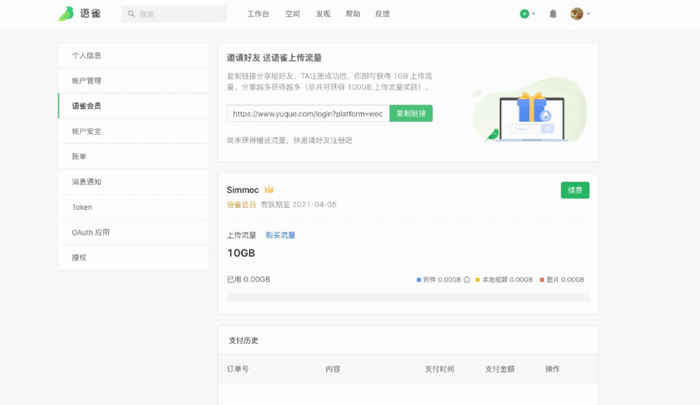Click the Yuque green bird logo

pyautogui.click(x=66, y=14)
